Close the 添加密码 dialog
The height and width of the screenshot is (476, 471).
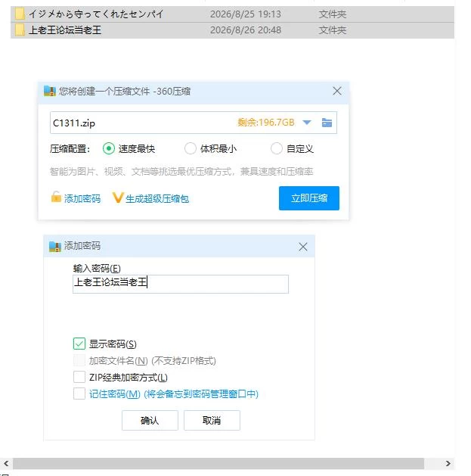(303, 247)
